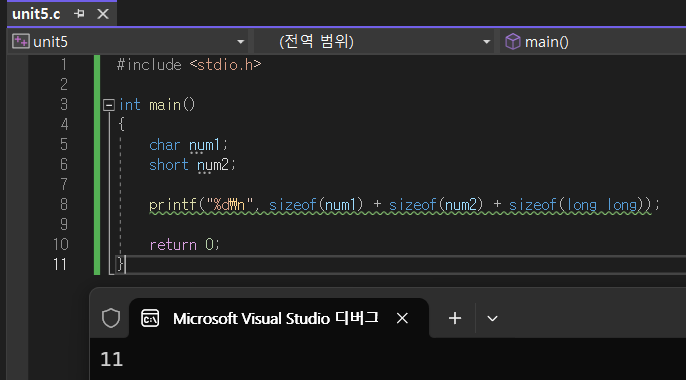This screenshot has height=380, width=686.
Task: Open the (전역 범위) scope dropdown
Action: (486, 42)
